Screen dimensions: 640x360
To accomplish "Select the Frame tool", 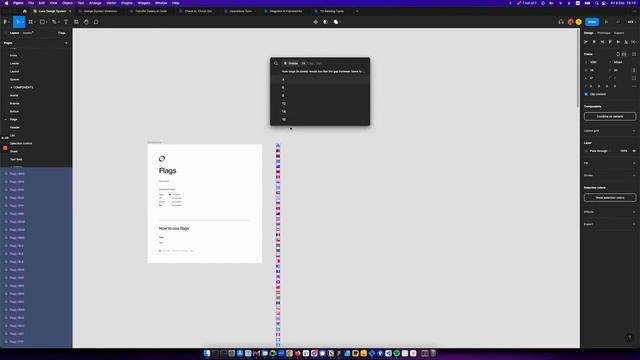I will (x=31, y=22).
